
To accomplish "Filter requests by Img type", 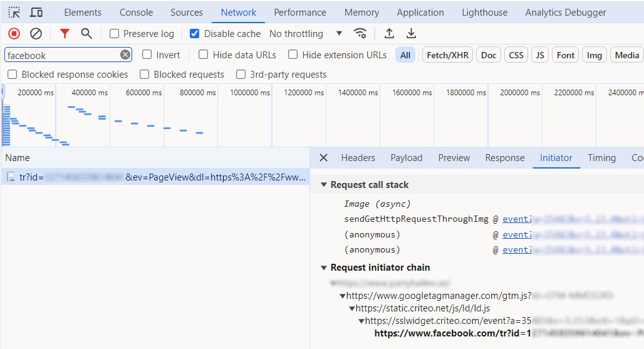I will point(595,55).
